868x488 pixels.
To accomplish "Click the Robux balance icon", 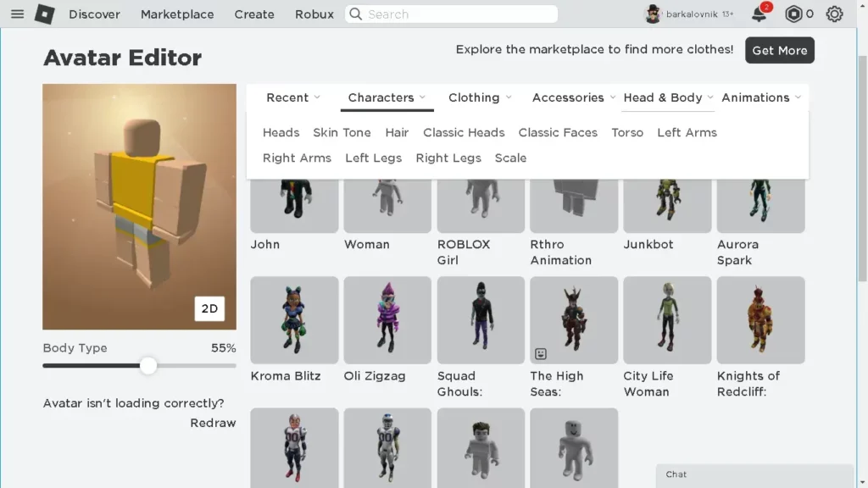I will tap(793, 14).
